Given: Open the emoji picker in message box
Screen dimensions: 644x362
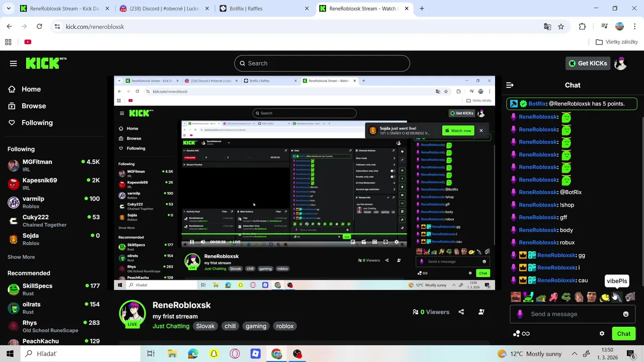Looking at the screenshot, I should click(625, 314).
